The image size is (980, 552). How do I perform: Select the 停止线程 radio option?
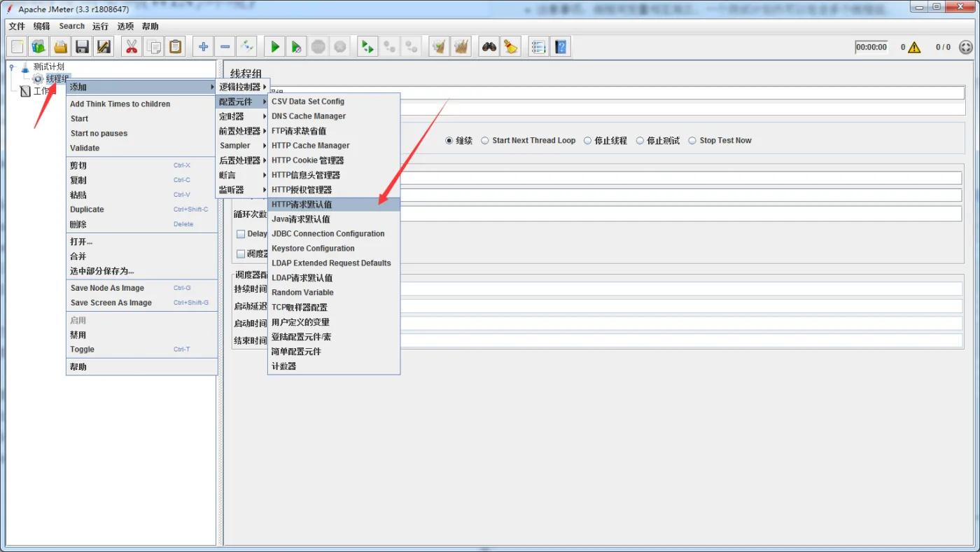pos(587,141)
